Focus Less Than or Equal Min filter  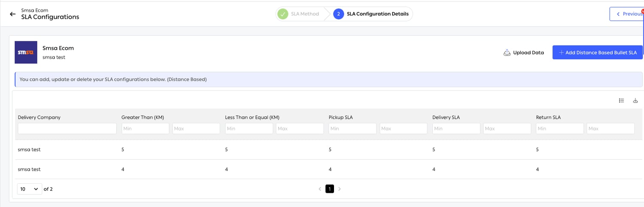click(249, 128)
